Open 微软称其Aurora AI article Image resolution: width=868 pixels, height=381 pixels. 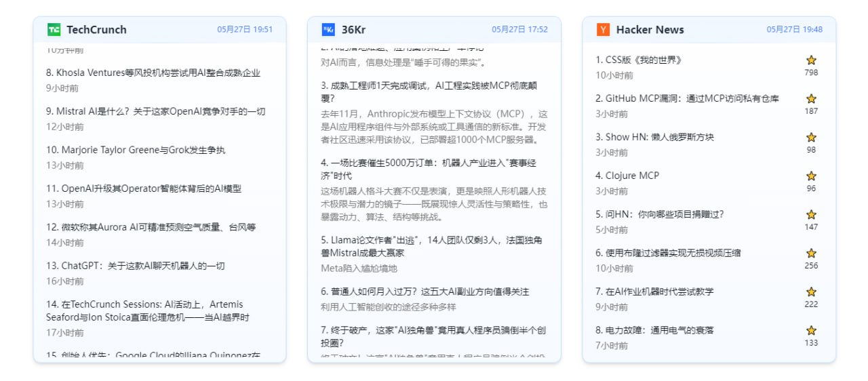click(x=151, y=227)
